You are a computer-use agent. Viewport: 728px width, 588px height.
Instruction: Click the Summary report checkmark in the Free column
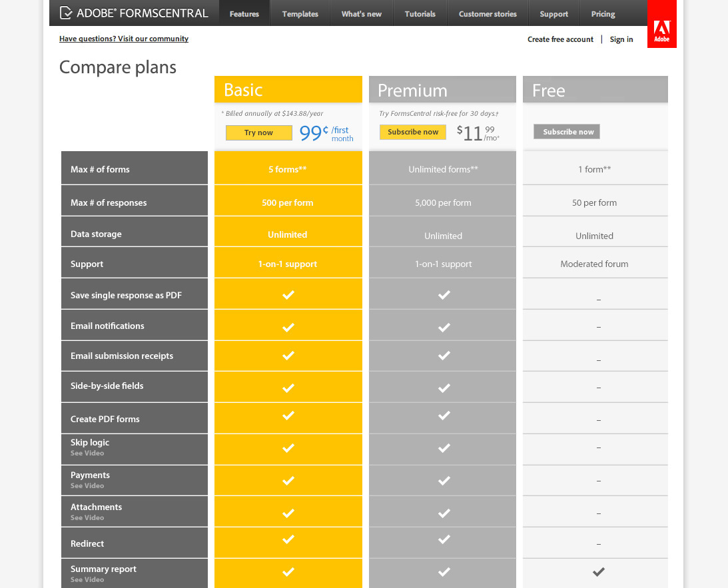599,572
